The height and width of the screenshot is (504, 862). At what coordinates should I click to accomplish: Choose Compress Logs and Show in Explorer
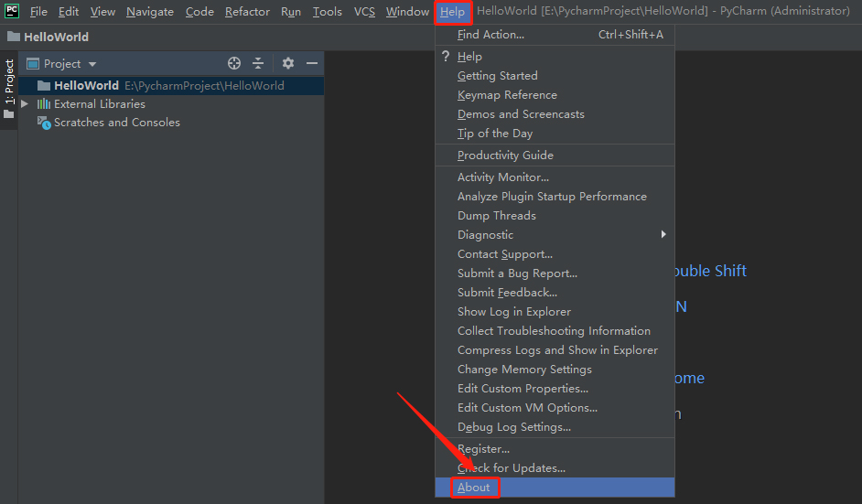tap(555, 350)
